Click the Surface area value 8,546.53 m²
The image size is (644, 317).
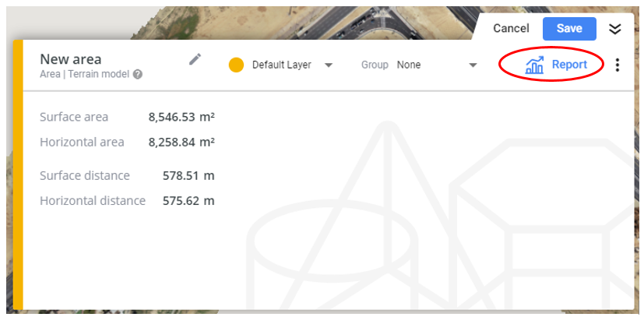coord(181,117)
